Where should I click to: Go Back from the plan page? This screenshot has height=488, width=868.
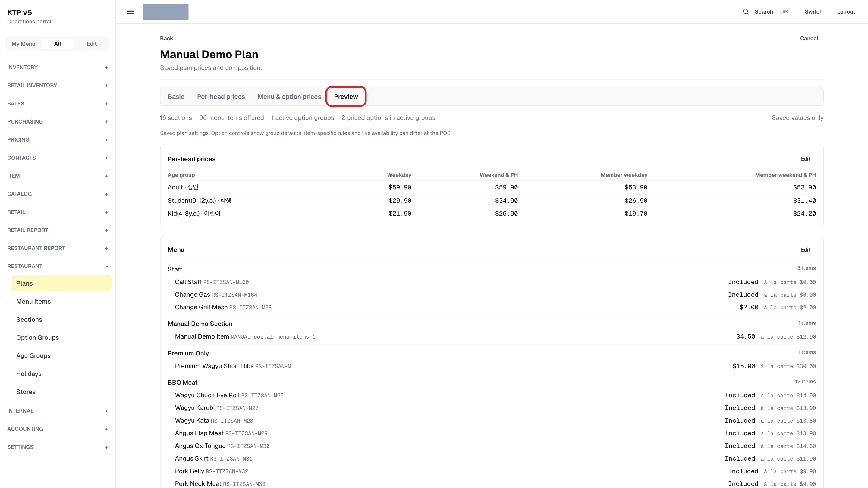tap(166, 38)
